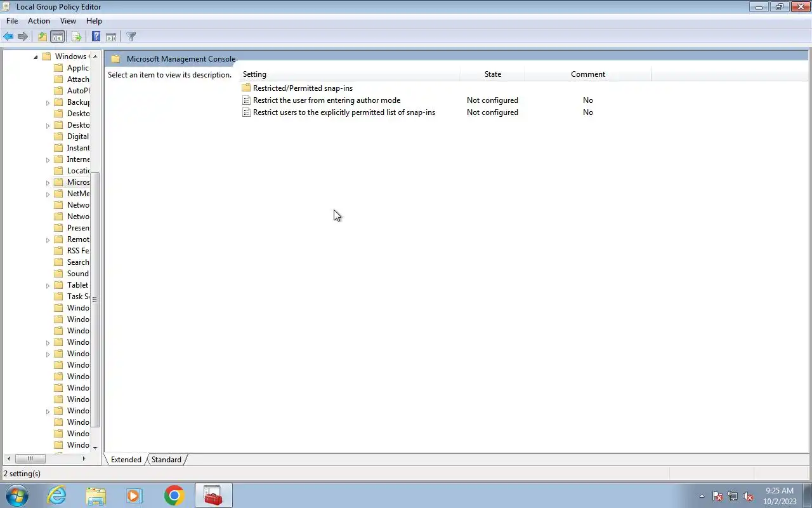Open Windows Media Player from the taskbar
Screen dimensions: 812x508
(134, 496)
